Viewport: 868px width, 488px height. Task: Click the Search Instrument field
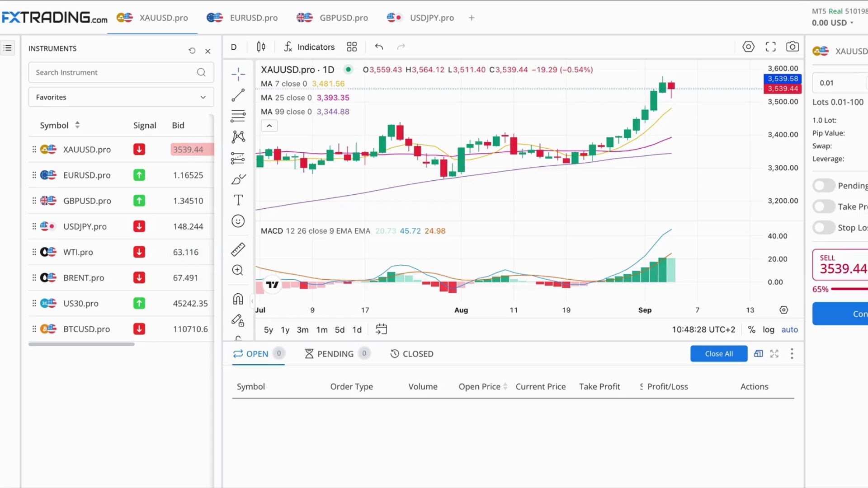113,72
